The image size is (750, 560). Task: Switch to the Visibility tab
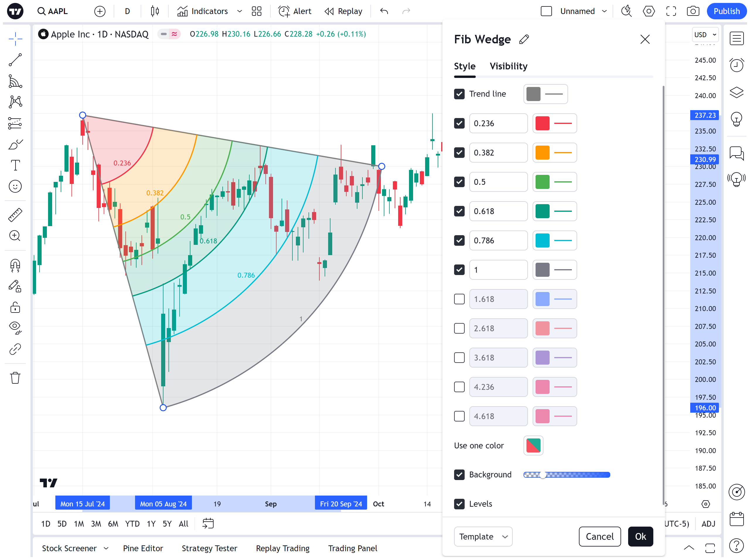[x=508, y=66]
